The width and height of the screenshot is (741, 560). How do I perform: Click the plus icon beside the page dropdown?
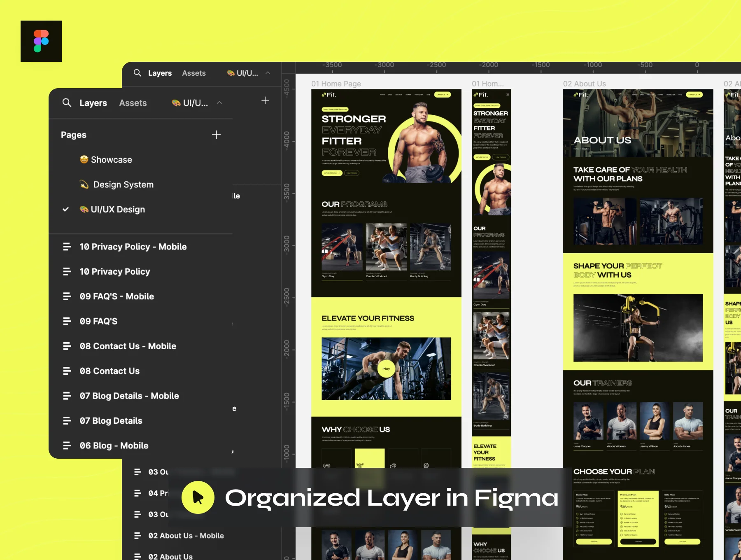[265, 100]
